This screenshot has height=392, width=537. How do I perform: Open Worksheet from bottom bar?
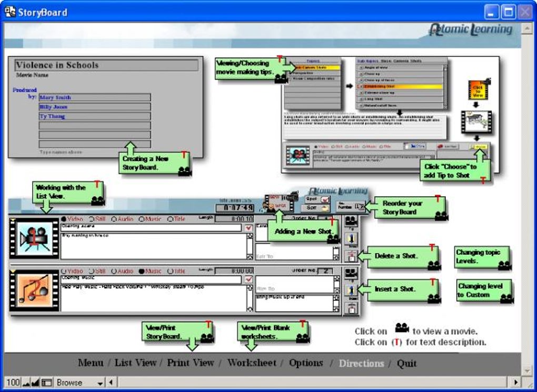252,363
